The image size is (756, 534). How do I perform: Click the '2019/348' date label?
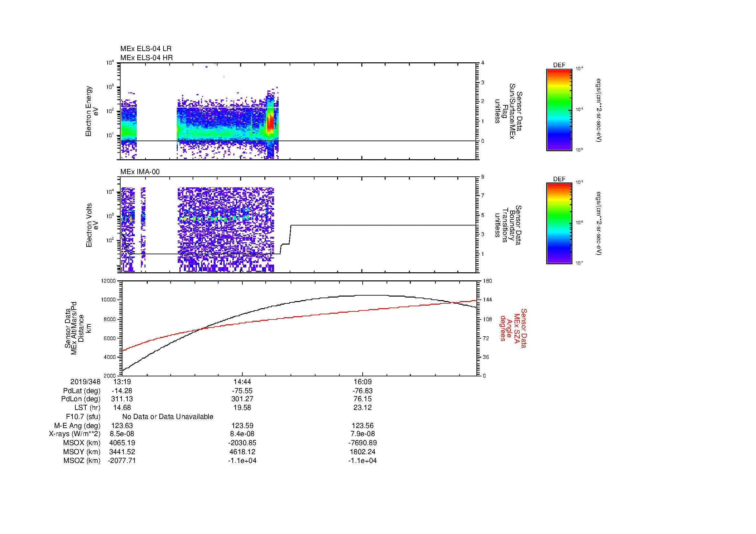pos(85,382)
